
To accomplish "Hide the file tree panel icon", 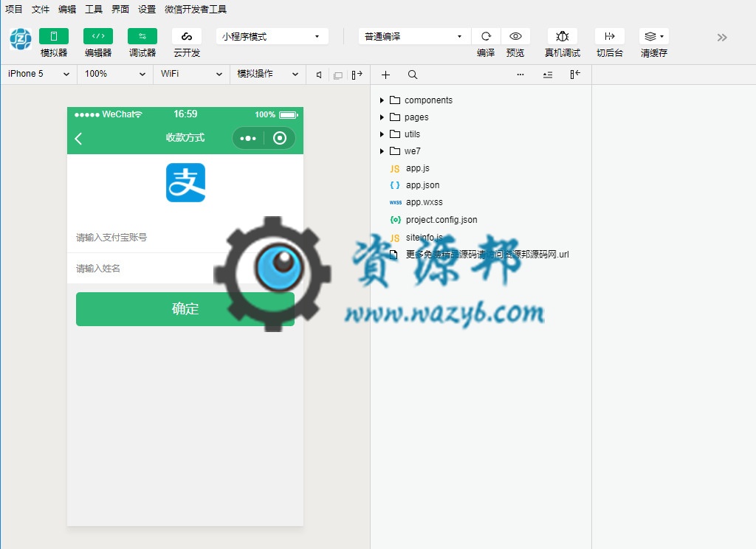I will 574,75.
